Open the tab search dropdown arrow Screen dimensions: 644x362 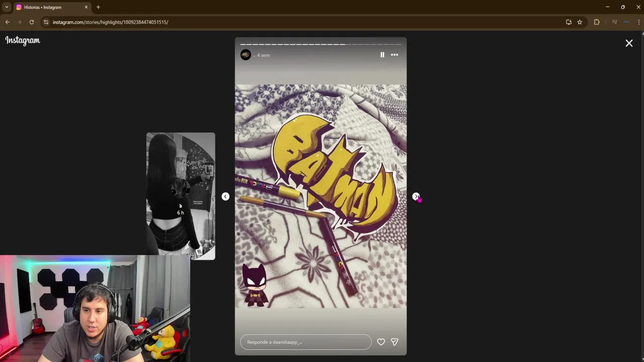tap(7, 7)
